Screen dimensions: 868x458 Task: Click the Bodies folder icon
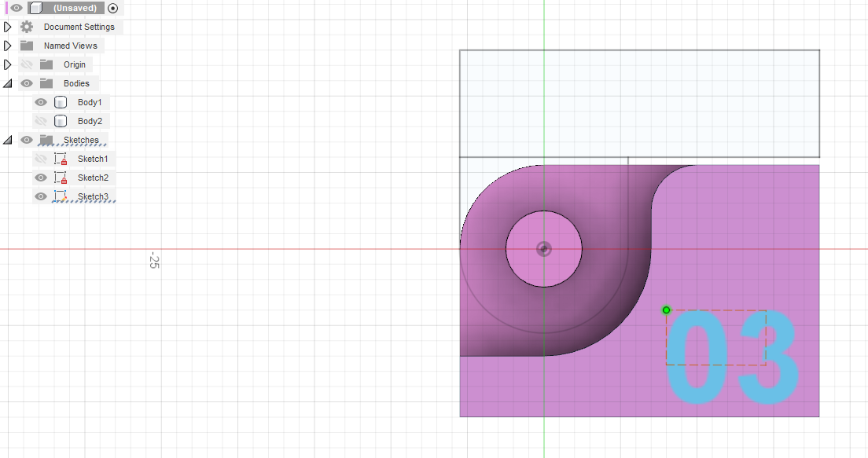(x=46, y=83)
